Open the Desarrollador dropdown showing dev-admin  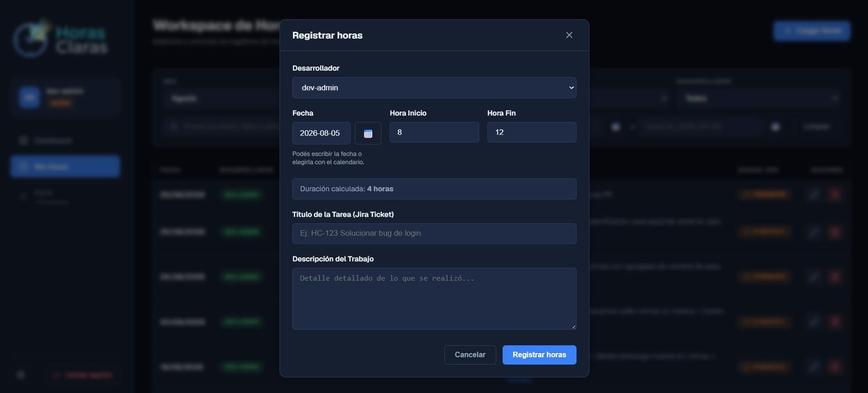[434, 88]
